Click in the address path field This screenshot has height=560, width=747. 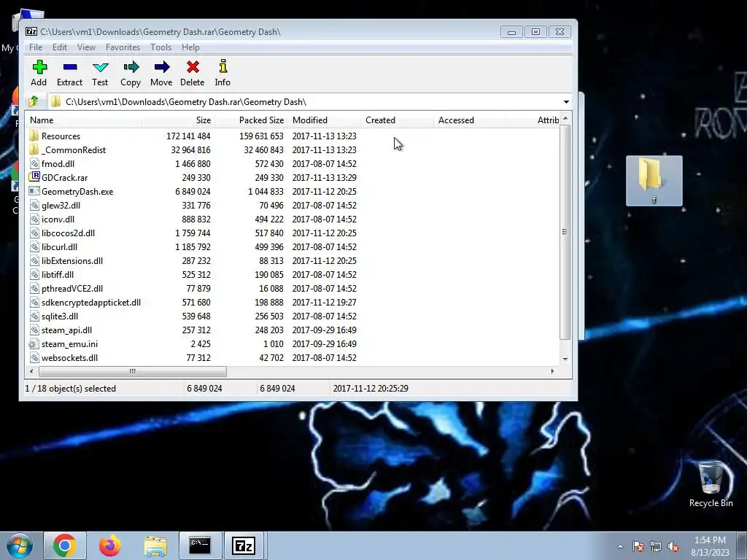pos(305,102)
